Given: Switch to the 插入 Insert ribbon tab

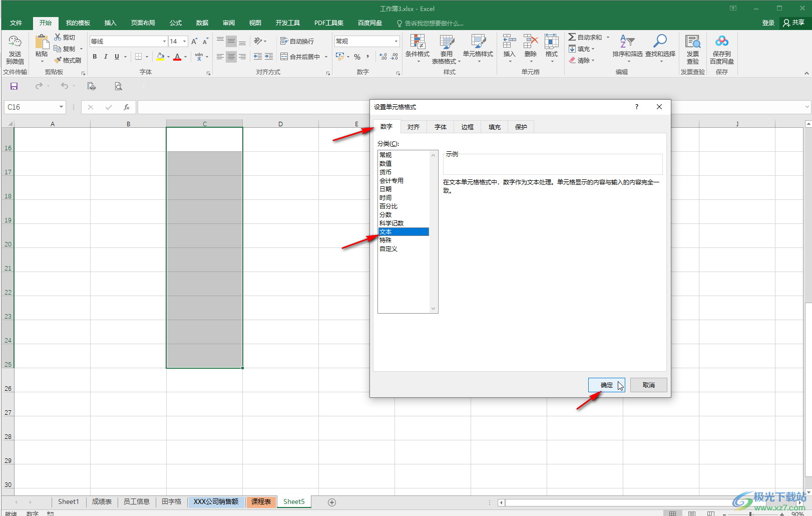Looking at the screenshot, I should pos(110,23).
